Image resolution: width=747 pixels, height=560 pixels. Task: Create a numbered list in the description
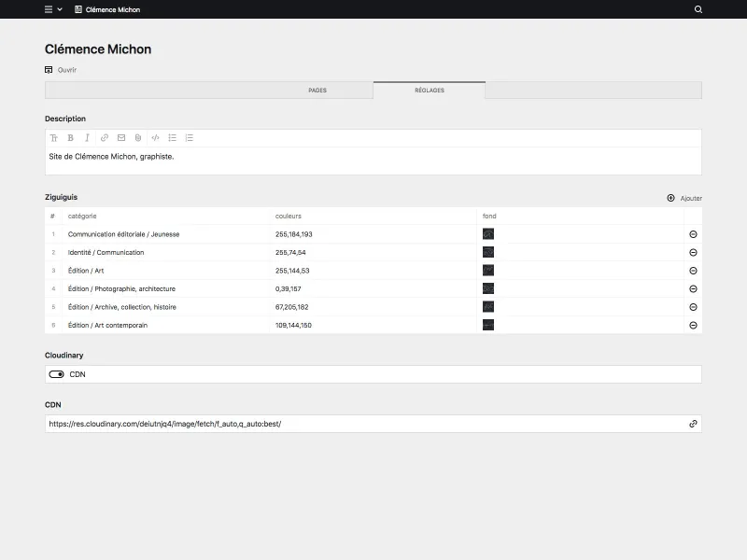point(189,137)
